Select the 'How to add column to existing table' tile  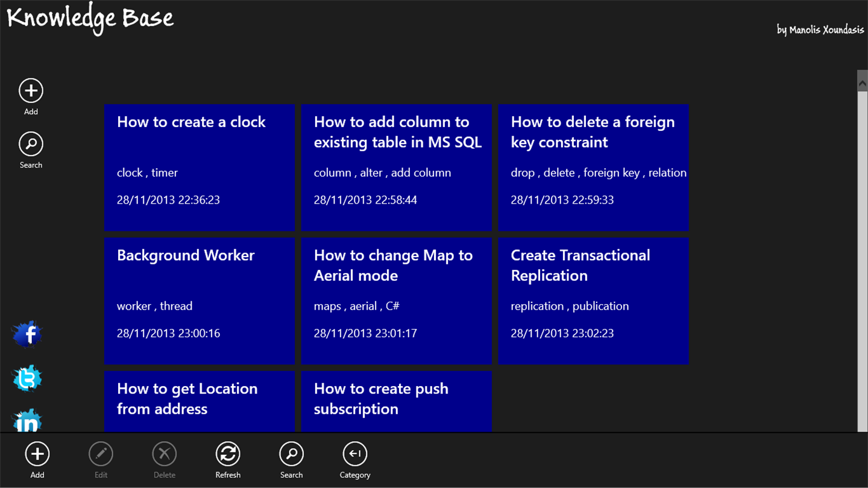pos(396,167)
